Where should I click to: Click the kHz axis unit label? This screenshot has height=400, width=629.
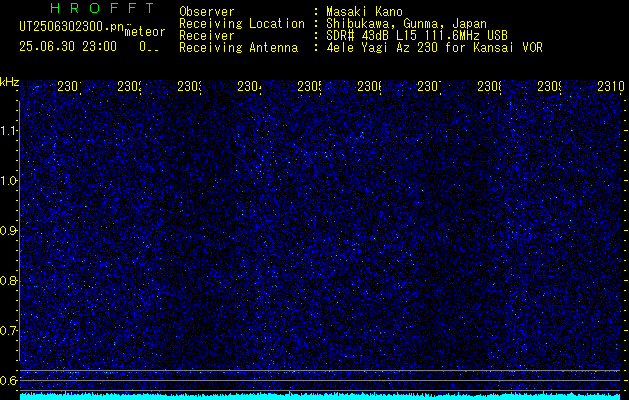[9, 83]
